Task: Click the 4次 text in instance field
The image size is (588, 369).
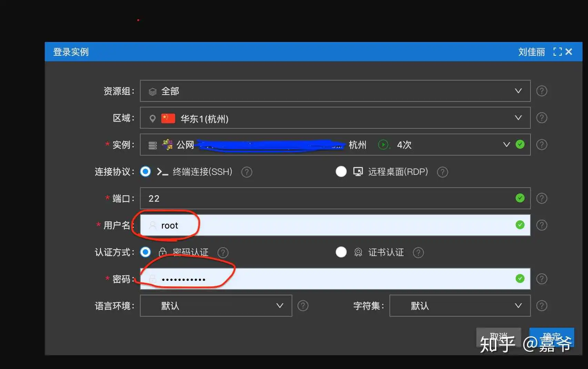Action: 404,145
